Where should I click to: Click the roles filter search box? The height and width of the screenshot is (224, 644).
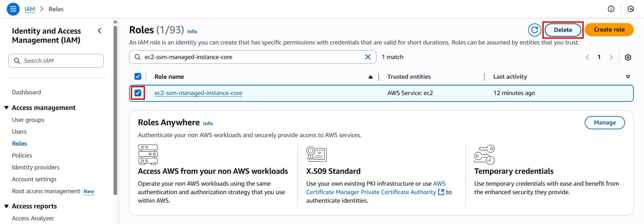pyautogui.click(x=252, y=57)
